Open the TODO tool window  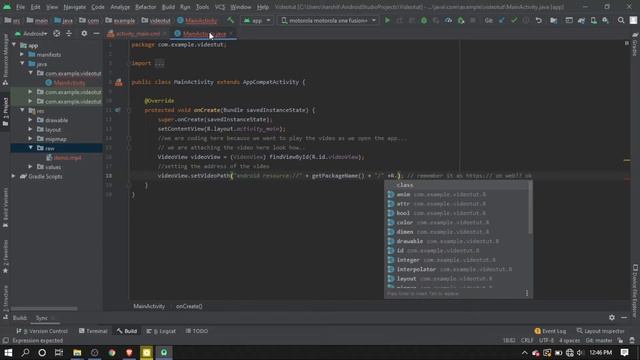click(x=197, y=331)
